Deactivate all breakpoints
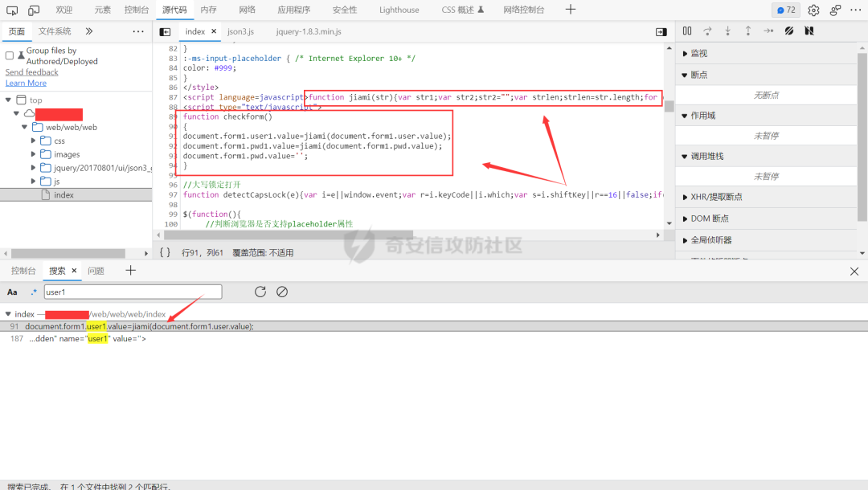Image resolution: width=868 pixels, height=490 pixels. [x=789, y=31]
